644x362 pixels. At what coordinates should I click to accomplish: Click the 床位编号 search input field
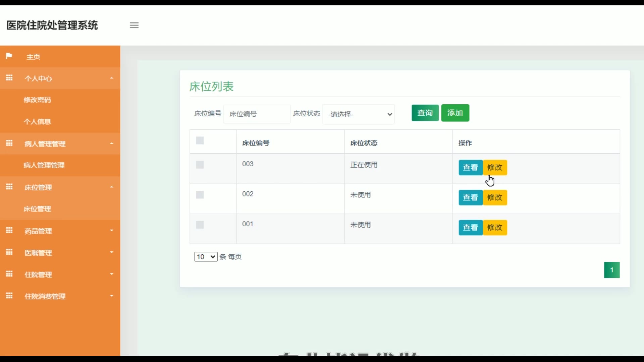tap(257, 114)
